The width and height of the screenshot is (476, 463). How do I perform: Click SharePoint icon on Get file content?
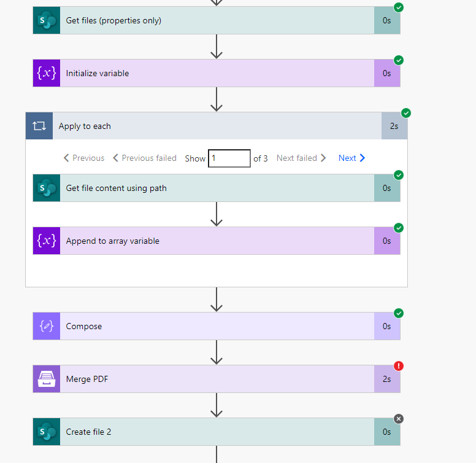(47, 188)
